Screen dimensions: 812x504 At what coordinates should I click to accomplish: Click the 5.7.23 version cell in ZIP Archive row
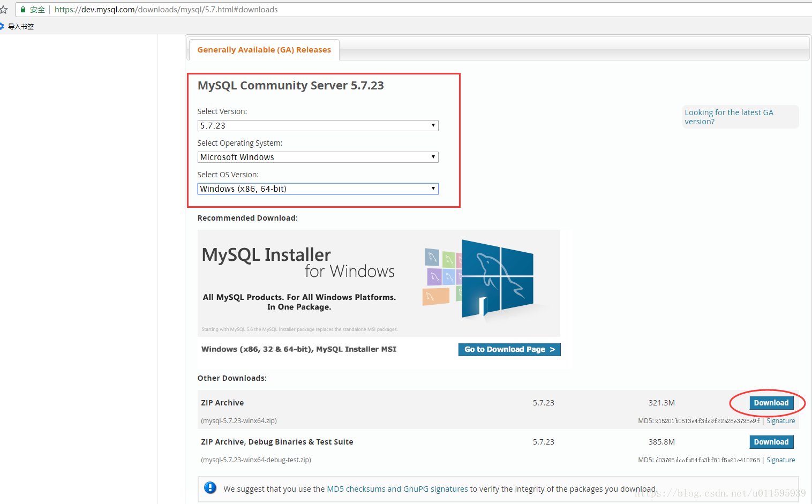pyautogui.click(x=544, y=403)
